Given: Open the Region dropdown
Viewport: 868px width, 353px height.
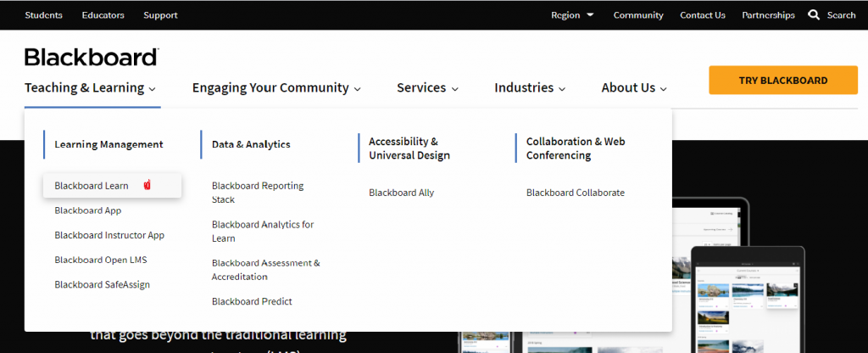Looking at the screenshot, I should (572, 15).
